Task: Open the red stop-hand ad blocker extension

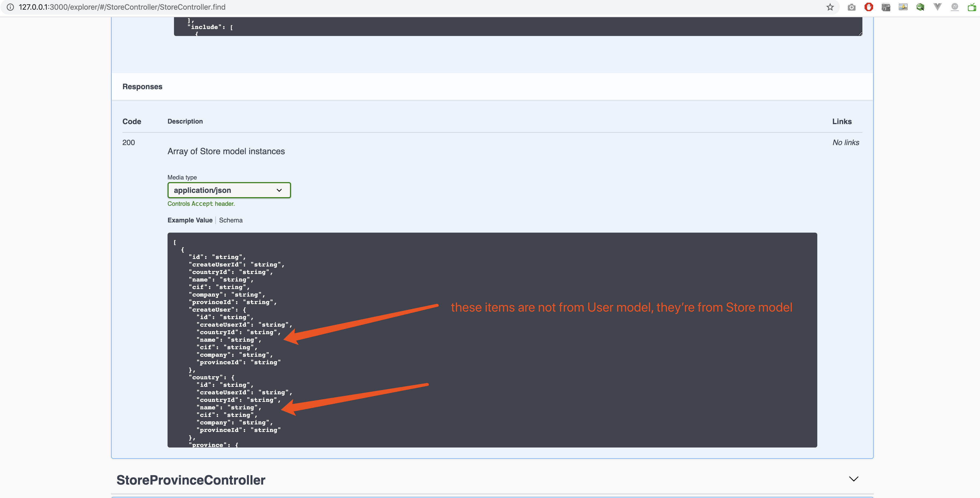Action: (869, 7)
